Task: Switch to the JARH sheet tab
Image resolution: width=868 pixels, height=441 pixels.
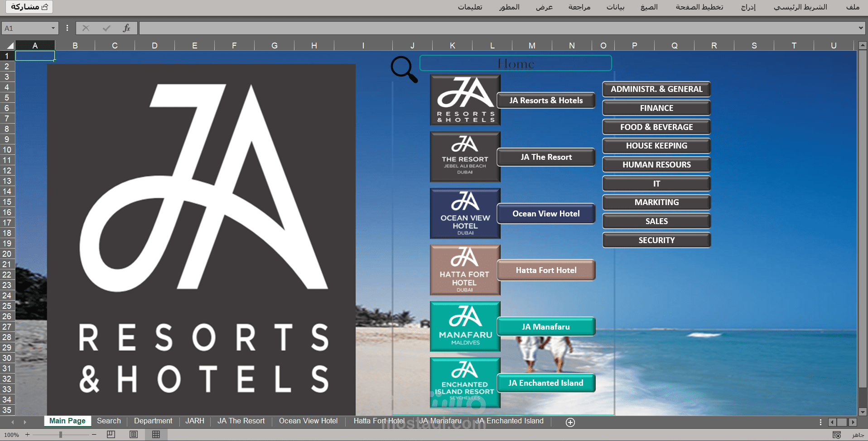Action: [195, 421]
